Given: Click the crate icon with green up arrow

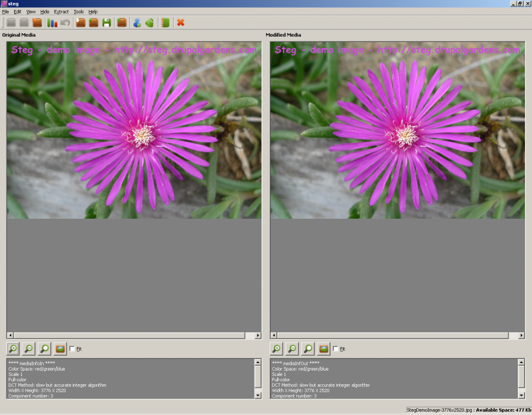Looking at the screenshot, I should pos(122,22).
